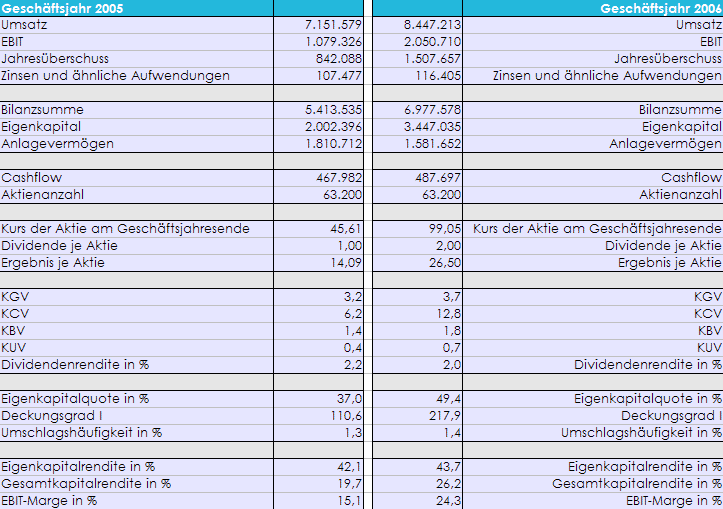This screenshot has width=723, height=509.
Task: Click the 2006 Umsatz value 8.447.213
Action: coord(433,25)
